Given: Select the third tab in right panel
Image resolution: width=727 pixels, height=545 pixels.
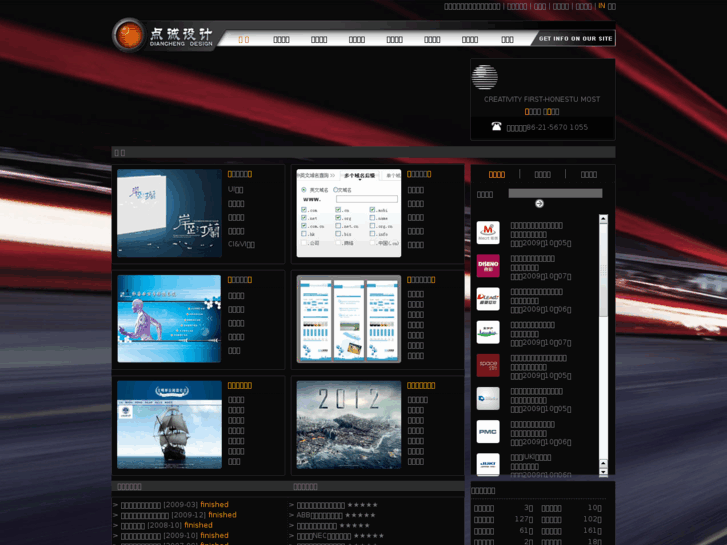Looking at the screenshot, I should tap(588, 174).
